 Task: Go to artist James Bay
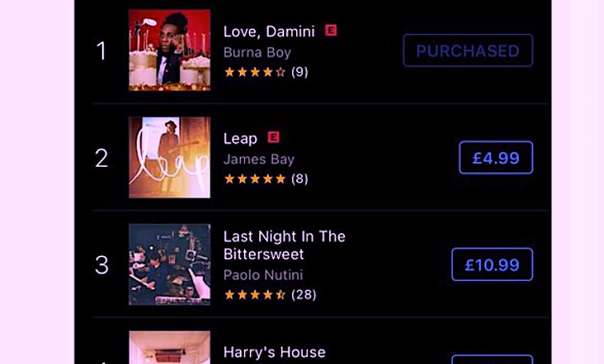point(259,159)
